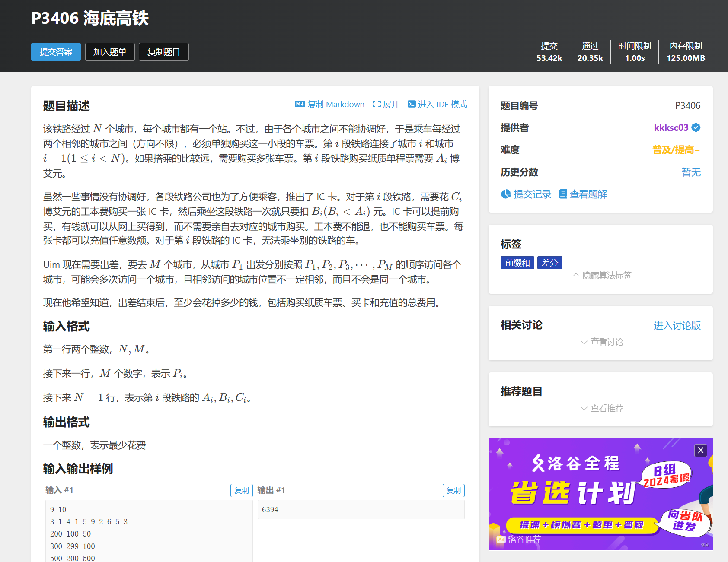
Task: Click the 题目描述 heading
Action: click(x=67, y=106)
